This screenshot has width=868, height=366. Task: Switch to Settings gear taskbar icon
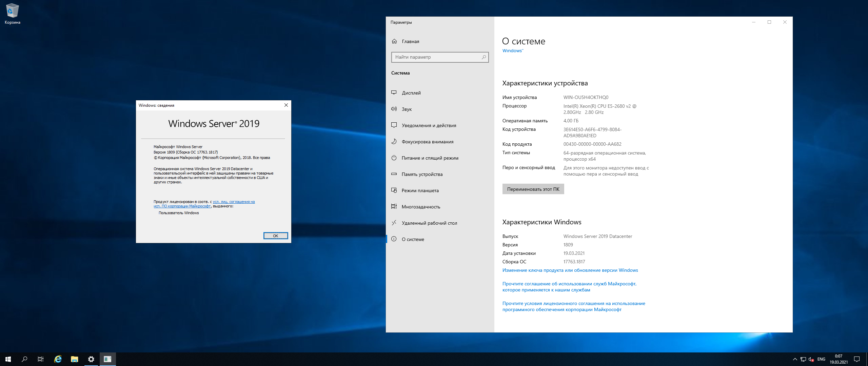pos(91,359)
